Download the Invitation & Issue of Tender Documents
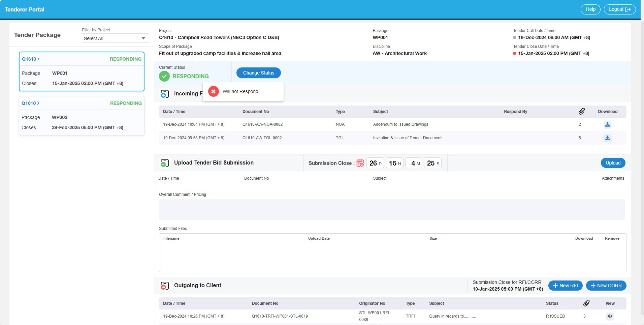The height and width of the screenshot is (325, 644). (x=607, y=138)
